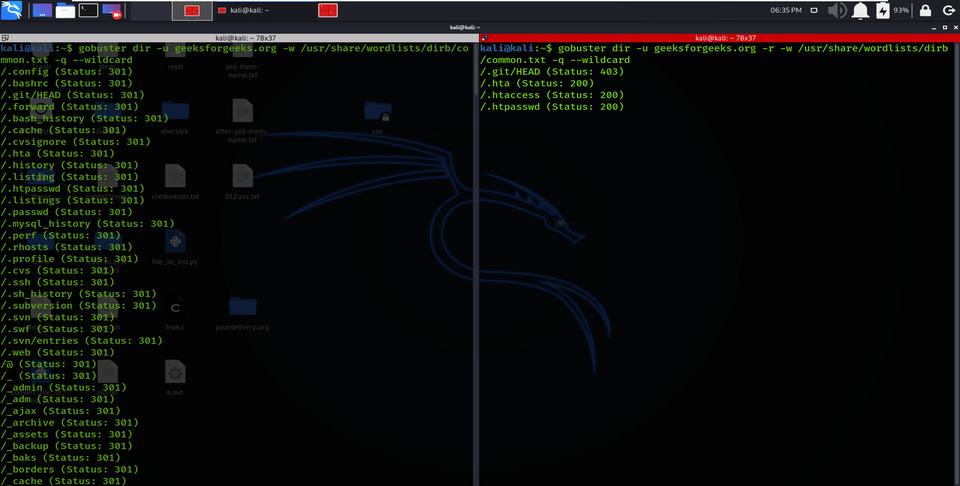Click the '/_ajax (Status: 301)' line
Screen dimensions: 960x486
point(61,411)
